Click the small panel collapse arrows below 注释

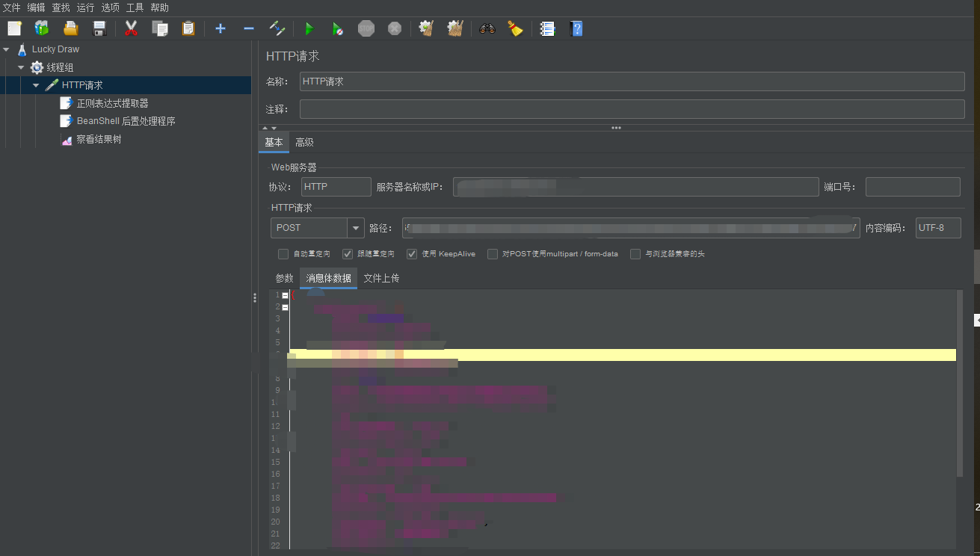[269, 129]
